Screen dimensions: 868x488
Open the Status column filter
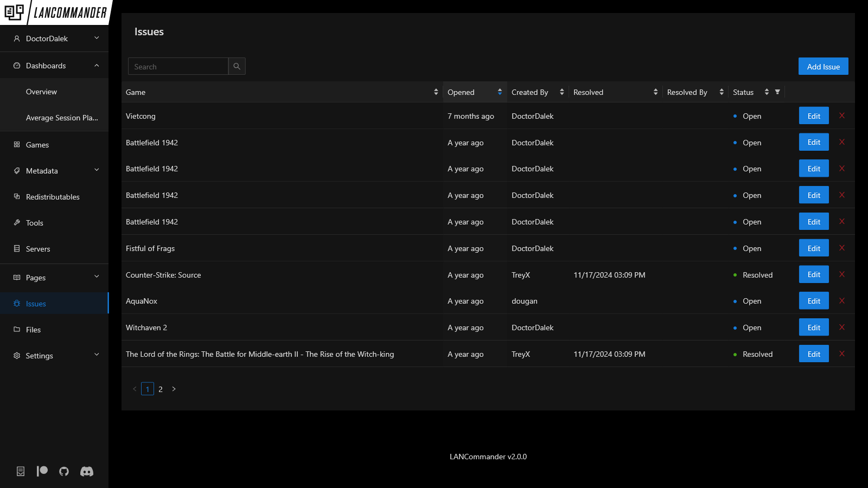click(778, 92)
